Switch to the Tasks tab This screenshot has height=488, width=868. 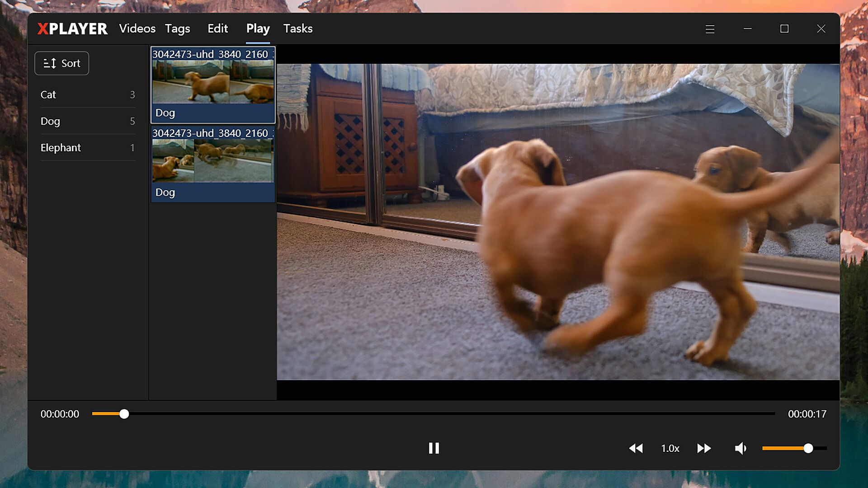297,28
